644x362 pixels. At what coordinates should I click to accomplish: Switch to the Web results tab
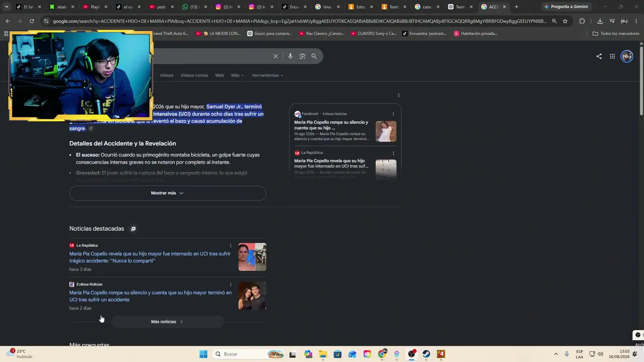[219, 75]
